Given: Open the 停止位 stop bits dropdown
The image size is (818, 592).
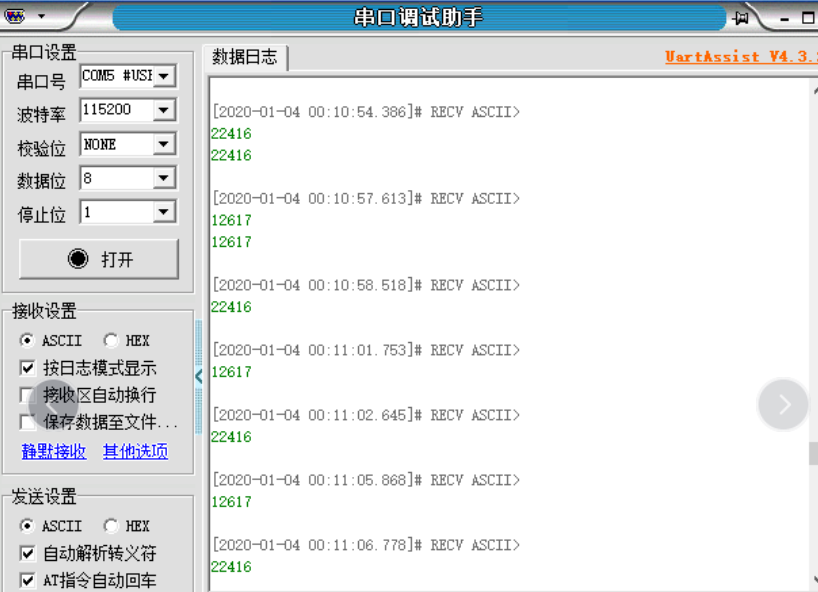Looking at the screenshot, I should pyautogui.click(x=163, y=211).
